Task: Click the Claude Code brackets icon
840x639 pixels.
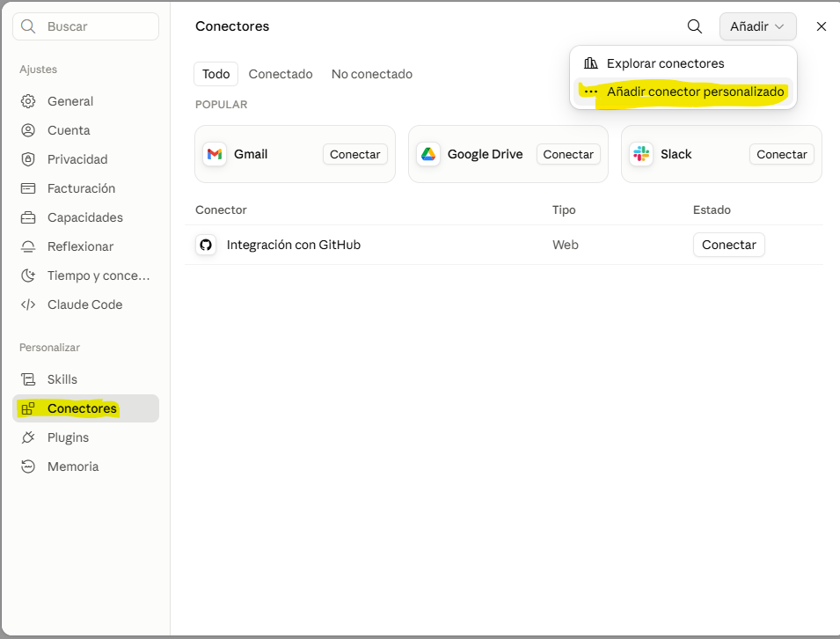Action: point(28,305)
